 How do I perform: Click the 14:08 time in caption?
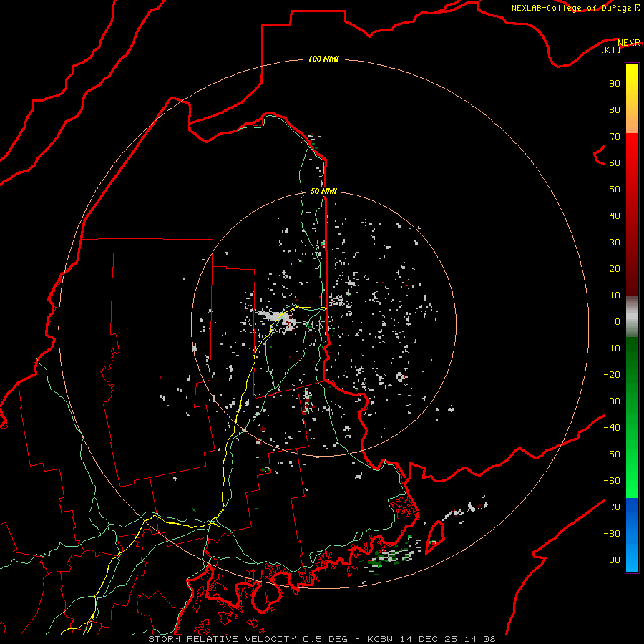tap(479, 639)
